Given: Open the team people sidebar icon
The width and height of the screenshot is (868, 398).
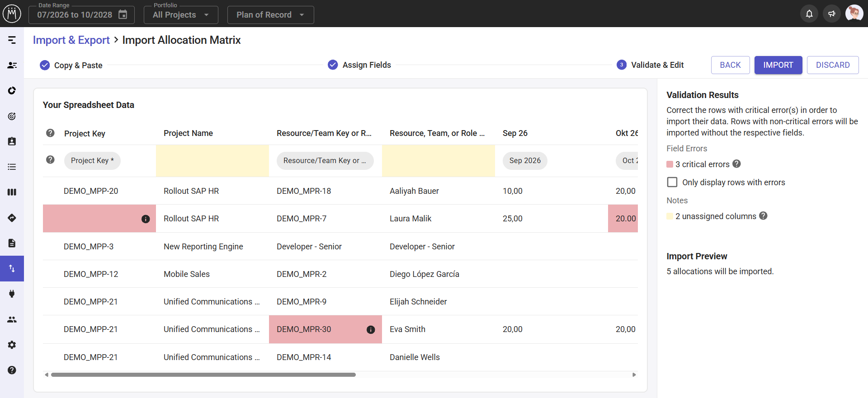Looking at the screenshot, I should tap(12, 319).
